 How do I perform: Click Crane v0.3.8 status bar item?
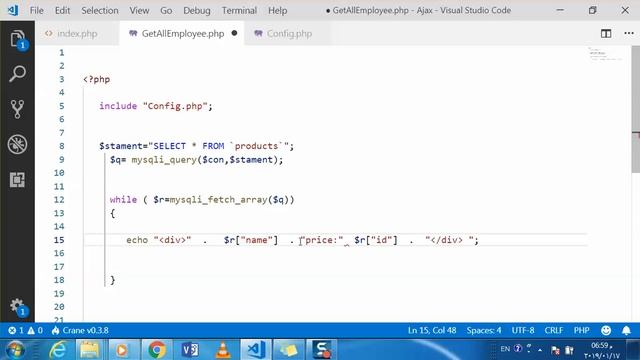[80, 330]
